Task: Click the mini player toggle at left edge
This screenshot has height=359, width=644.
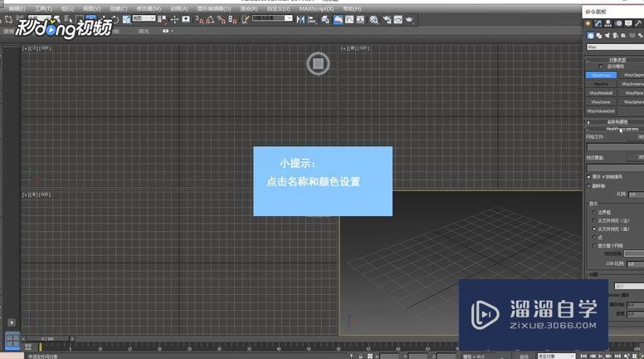Action: pos(12,322)
